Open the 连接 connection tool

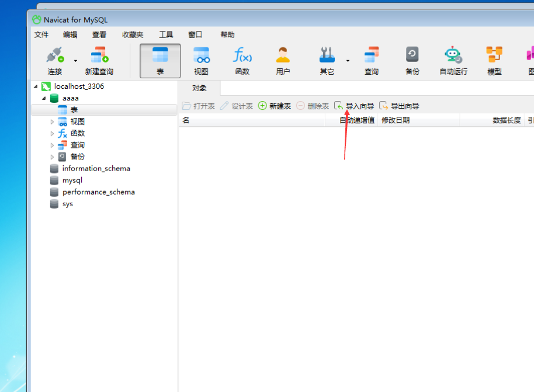coord(55,61)
